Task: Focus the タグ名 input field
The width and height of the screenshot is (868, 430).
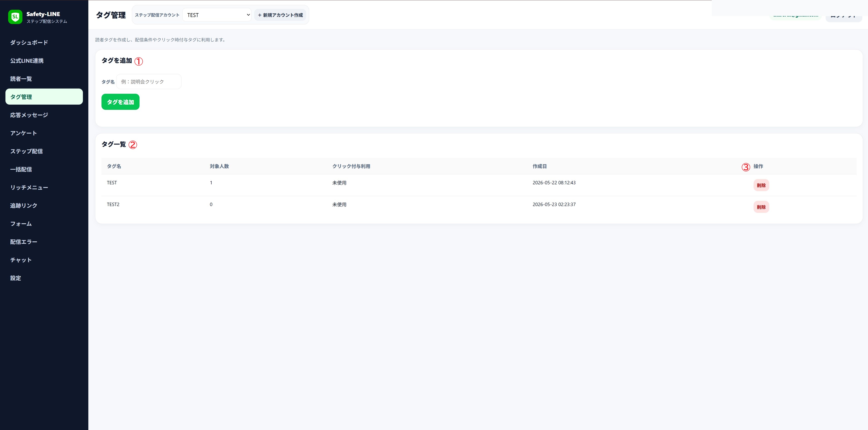Action: pos(149,82)
